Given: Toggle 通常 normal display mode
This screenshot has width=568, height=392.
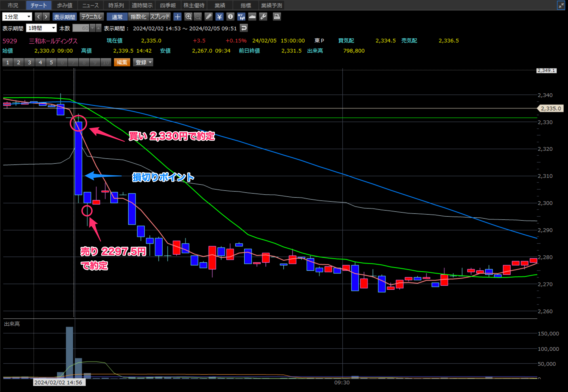Looking at the screenshot, I should [117, 17].
